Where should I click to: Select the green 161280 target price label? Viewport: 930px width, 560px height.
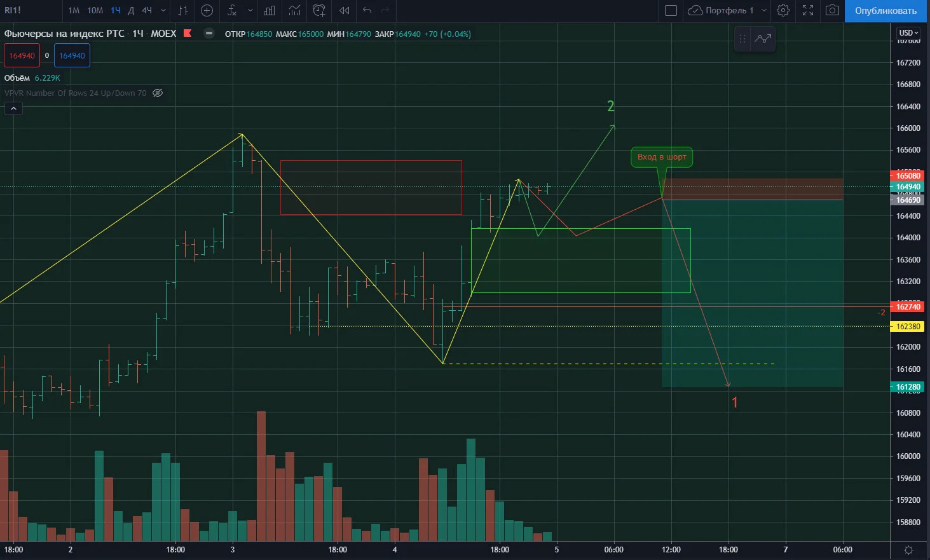point(908,387)
